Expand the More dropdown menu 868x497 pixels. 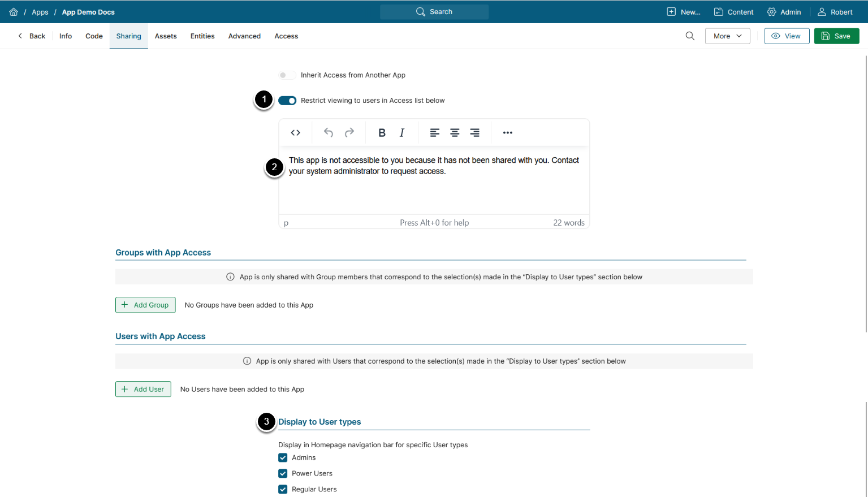click(x=727, y=36)
